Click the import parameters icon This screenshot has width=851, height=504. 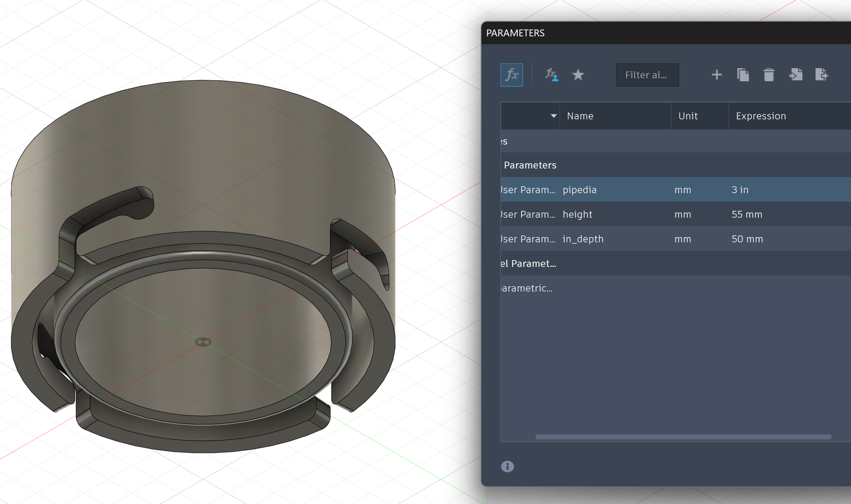[x=796, y=75]
